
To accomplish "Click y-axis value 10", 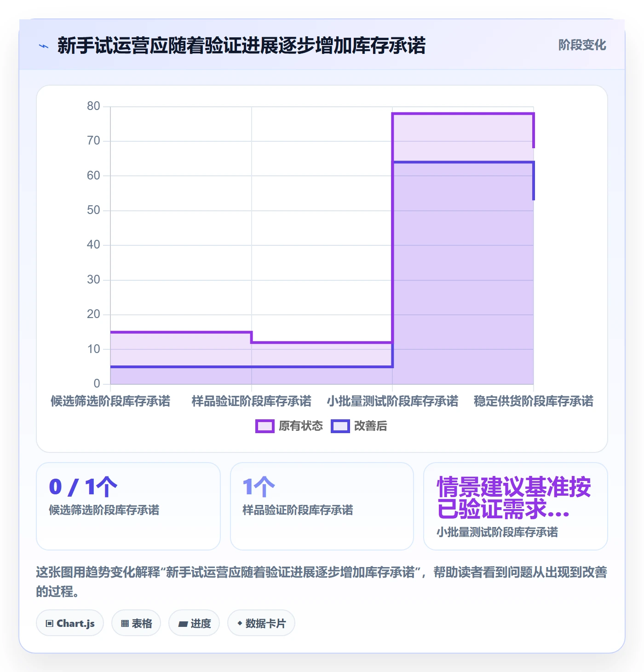I will click(93, 349).
